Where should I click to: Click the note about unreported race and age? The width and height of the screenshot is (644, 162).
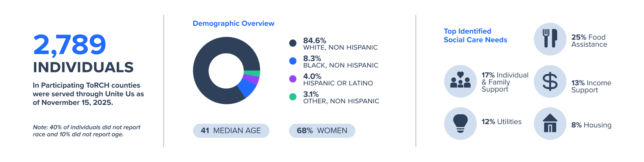coord(86,131)
